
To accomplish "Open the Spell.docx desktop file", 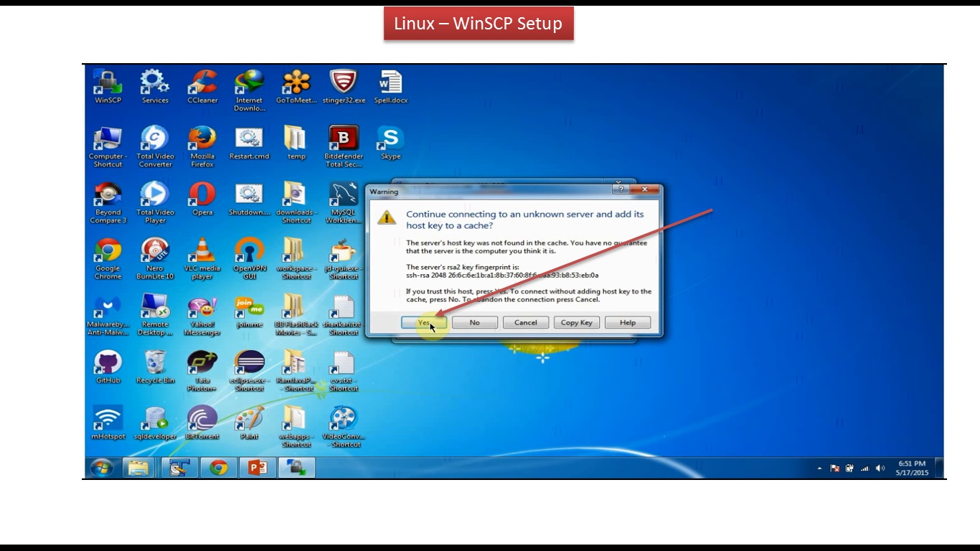I will point(390,87).
